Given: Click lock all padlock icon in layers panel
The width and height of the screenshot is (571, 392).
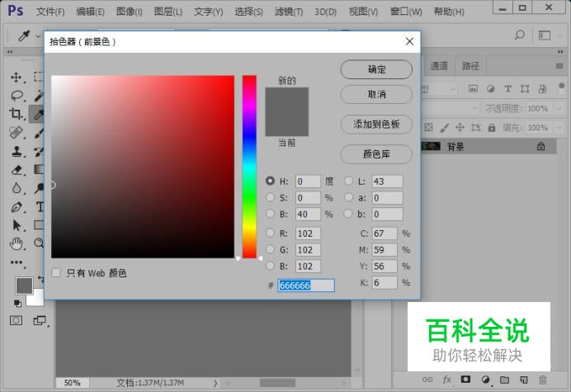Looking at the screenshot, I should [x=492, y=128].
